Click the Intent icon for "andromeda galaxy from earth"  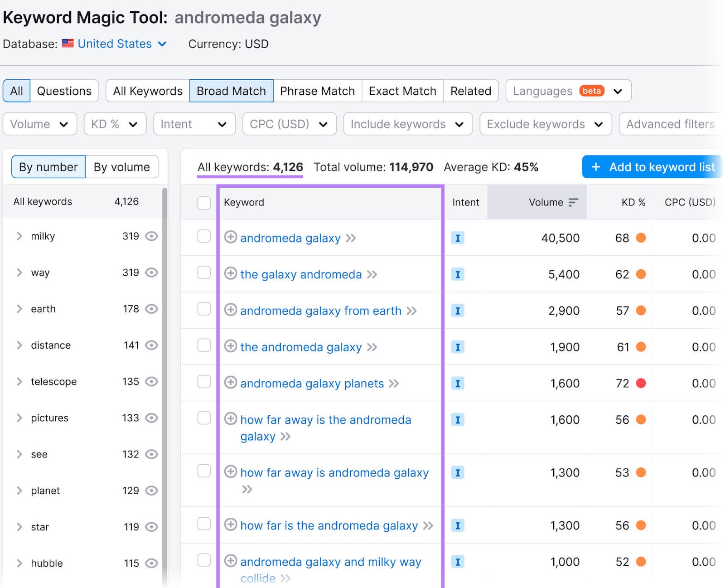(458, 311)
